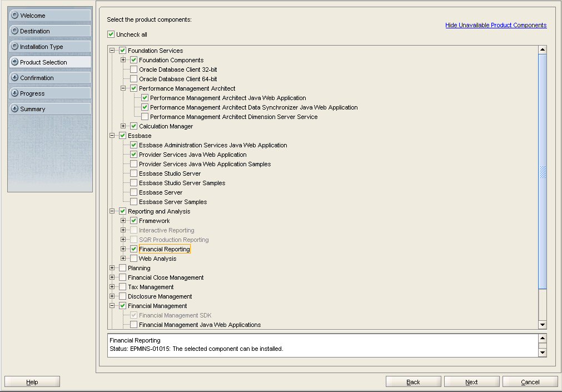Click status panel scroll down arrow
The width and height of the screenshot is (562, 392).
click(x=543, y=353)
